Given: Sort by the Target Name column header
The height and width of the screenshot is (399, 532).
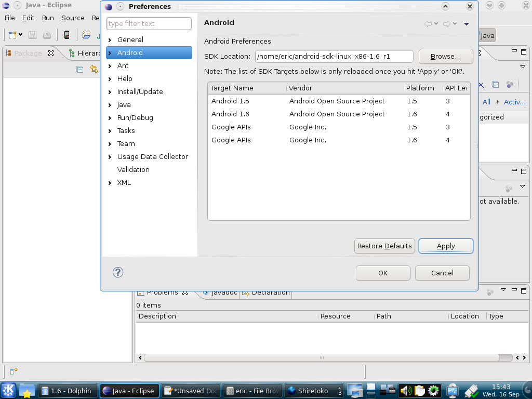Looking at the screenshot, I should pyautogui.click(x=247, y=88).
